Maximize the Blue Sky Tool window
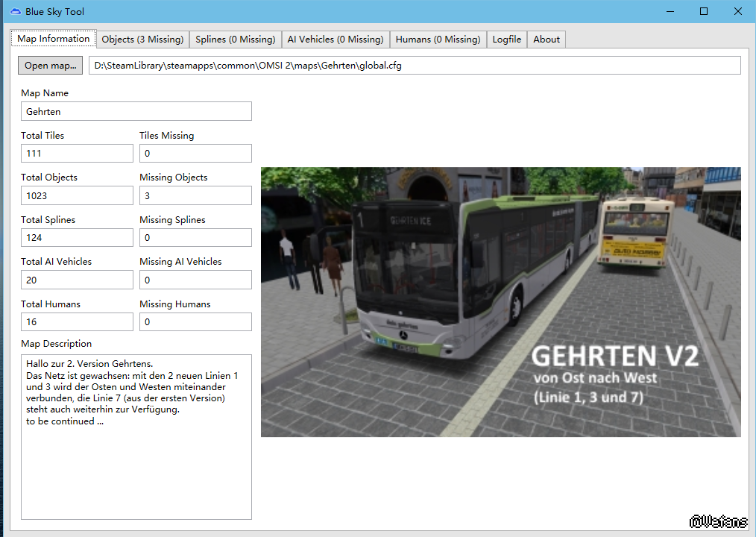This screenshot has width=756, height=537. [x=703, y=11]
